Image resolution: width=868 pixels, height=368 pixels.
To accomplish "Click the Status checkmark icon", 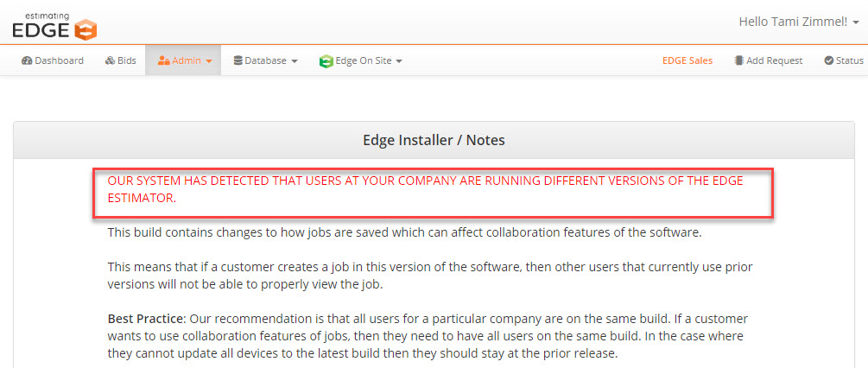I will pos(828,60).
